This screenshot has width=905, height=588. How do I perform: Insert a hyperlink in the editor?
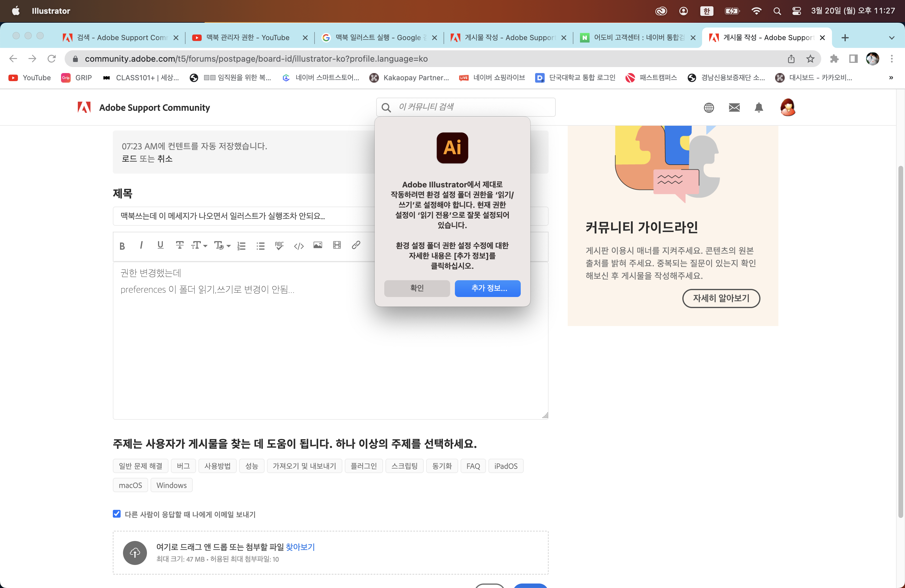[x=356, y=246]
